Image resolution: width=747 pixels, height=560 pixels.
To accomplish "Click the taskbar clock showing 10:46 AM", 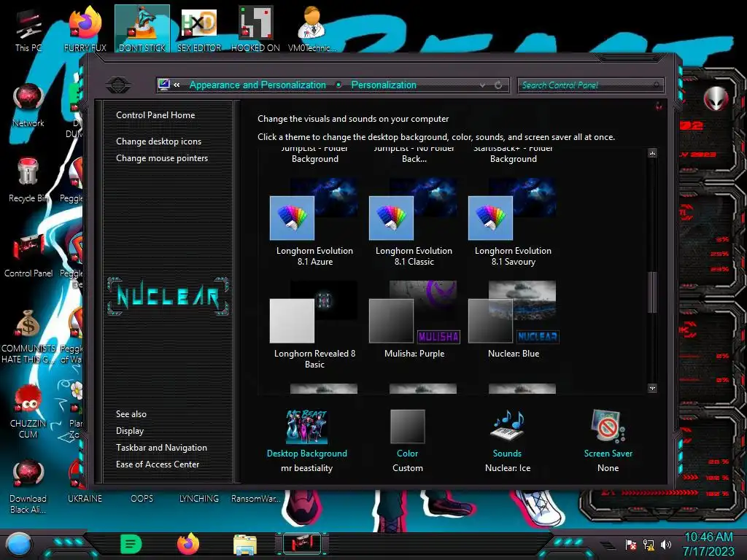I will (x=708, y=537).
